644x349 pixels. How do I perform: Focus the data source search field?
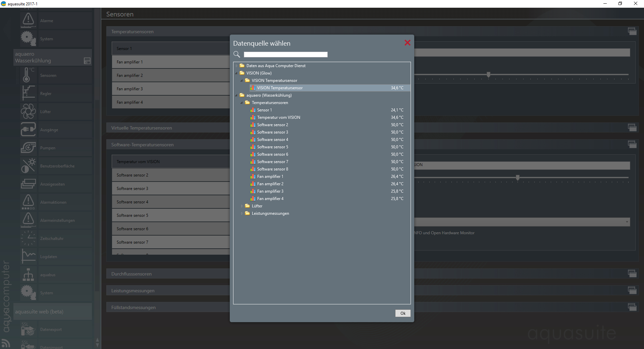[x=285, y=54]
